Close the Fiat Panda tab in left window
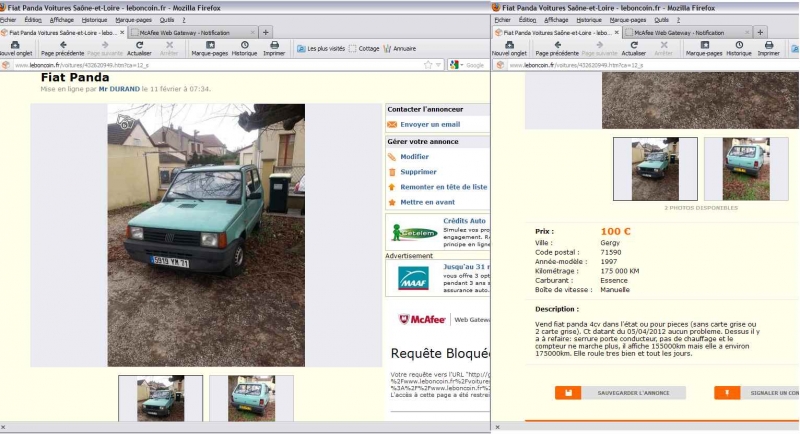The height and width of the screenshot is (434, 800). (x=122, y=32)
